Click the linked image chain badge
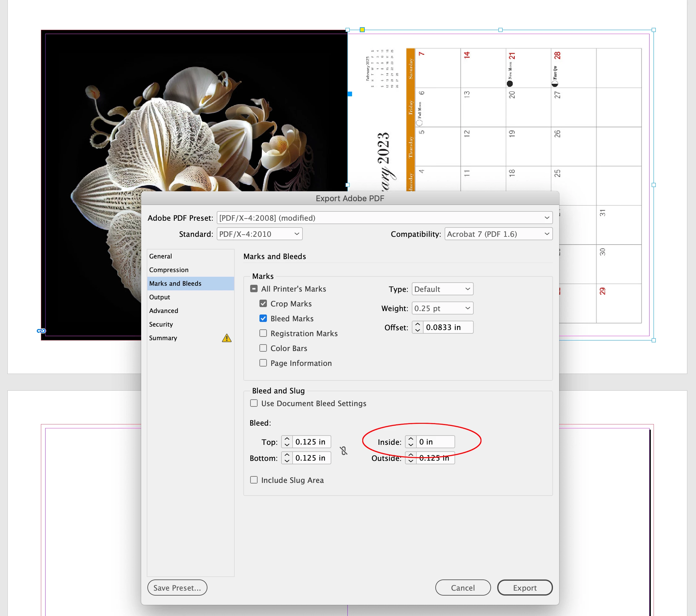Image resolution: width=696 pixels, height=616 pixels. (x=41, y=331)
